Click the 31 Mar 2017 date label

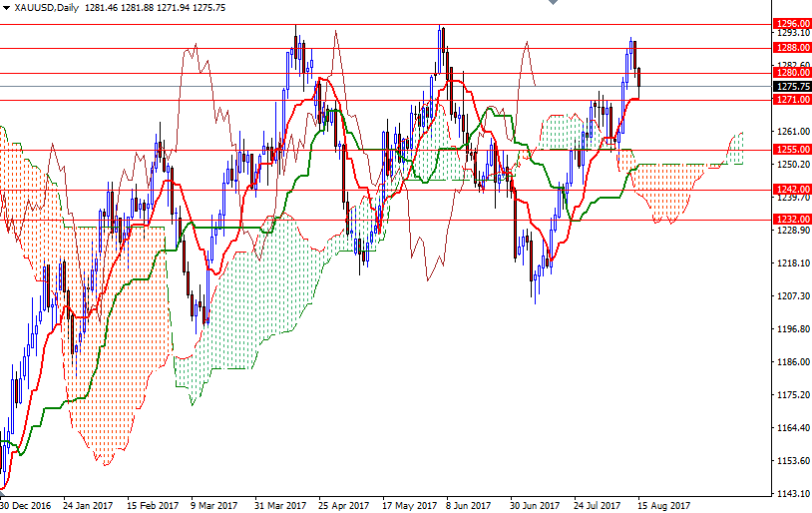point(280,505)
